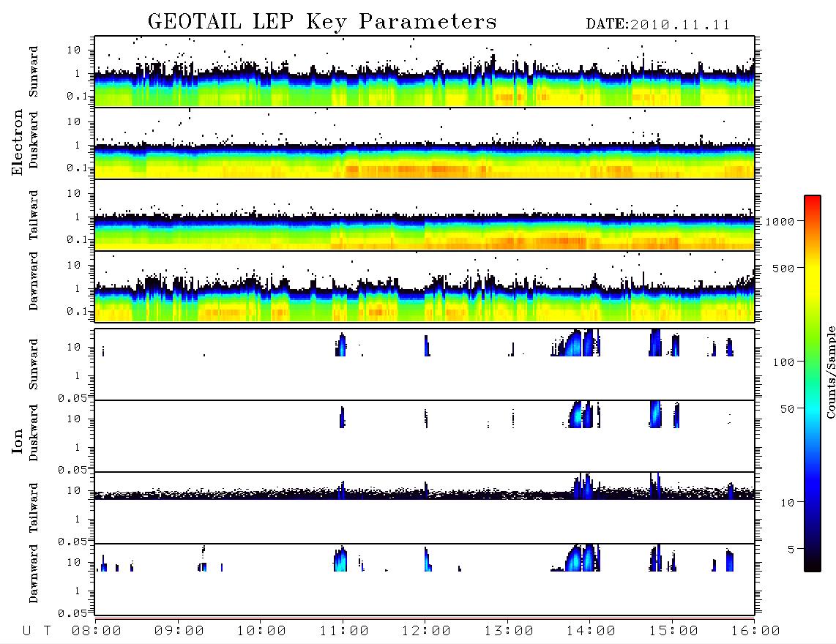Click the 100 colorbar tick label
Viewport: 836px width, 644px height.
[783, 362]
